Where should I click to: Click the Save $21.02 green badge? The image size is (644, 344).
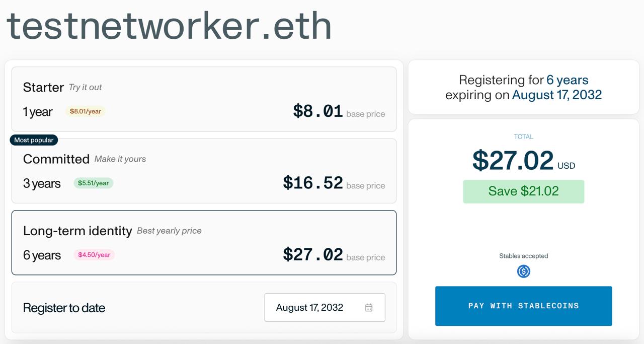point(523,191)
